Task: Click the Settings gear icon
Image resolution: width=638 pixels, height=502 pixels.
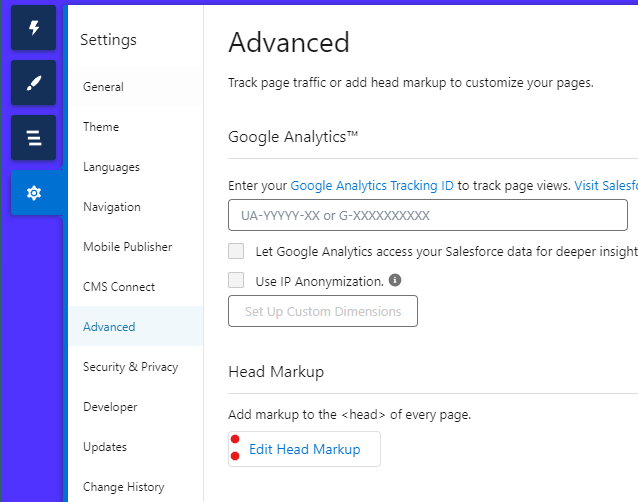Action: click(33, 192)
